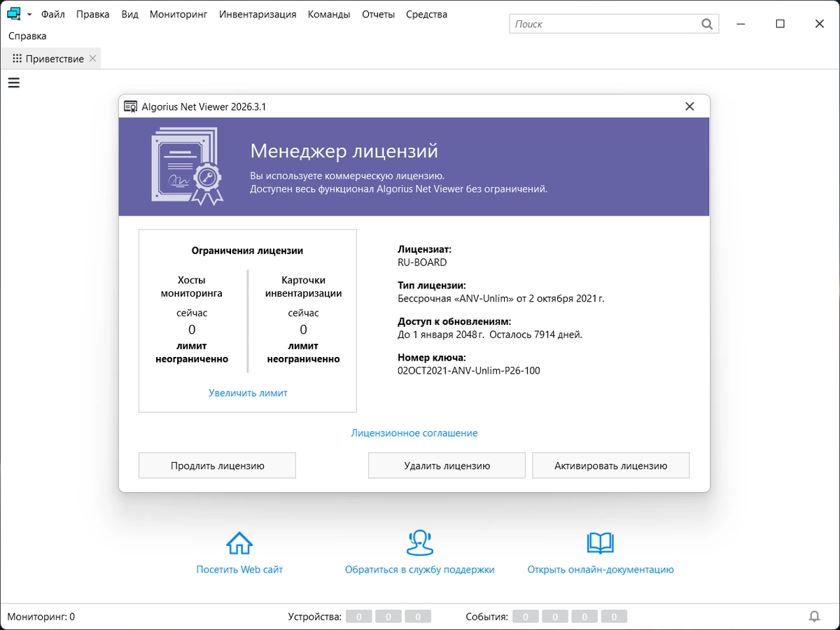Viewport: 840px width, 630px height.
Task: Click the first Устройства counter box
Action: [x=359, y=617]
